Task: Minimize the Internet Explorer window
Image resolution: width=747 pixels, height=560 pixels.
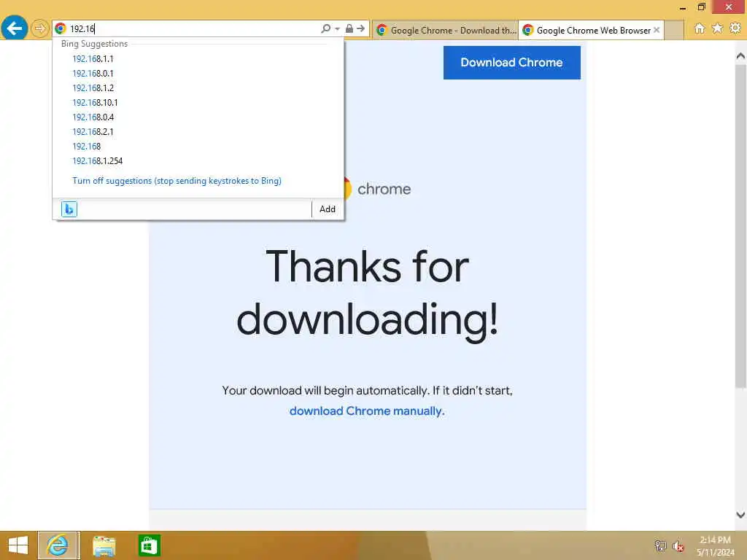Action: pos(683,7)
